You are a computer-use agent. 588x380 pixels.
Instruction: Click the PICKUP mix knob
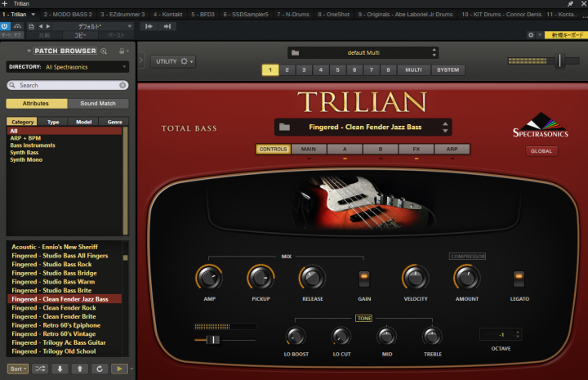(x=261, y=278)
